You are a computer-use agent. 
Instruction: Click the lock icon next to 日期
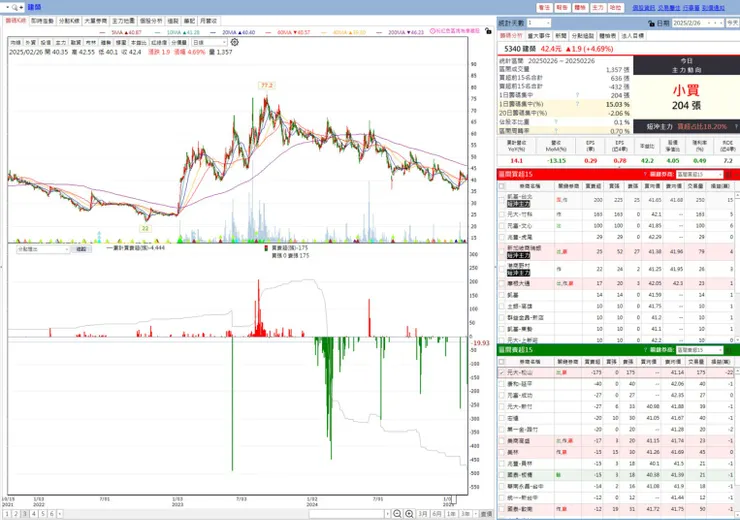point(651,23)
